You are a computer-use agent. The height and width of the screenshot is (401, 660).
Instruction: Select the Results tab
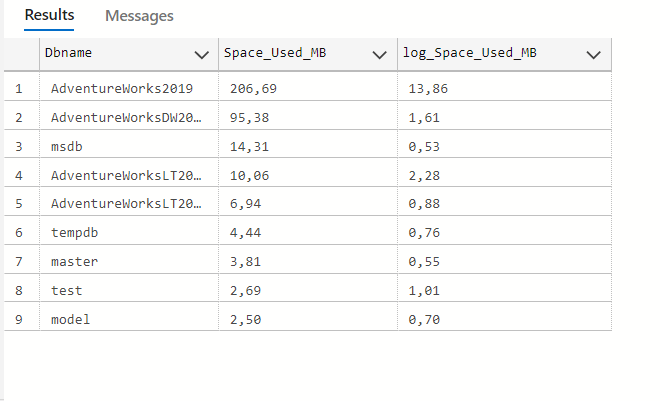pos(49,16)
